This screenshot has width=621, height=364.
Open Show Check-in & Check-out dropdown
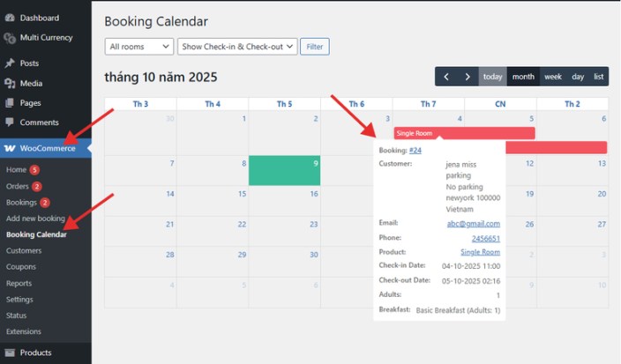click(x=237, y=46)
